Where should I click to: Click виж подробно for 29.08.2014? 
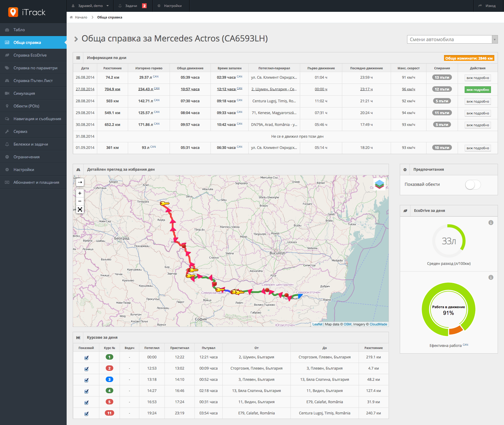click(x=478, y=113)
